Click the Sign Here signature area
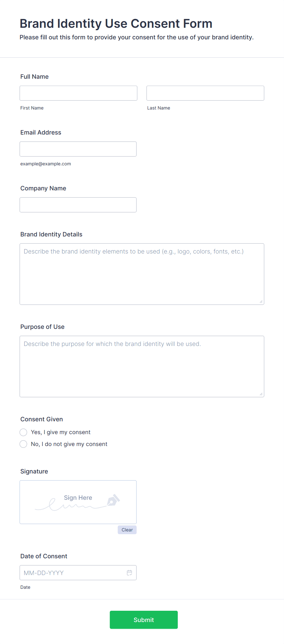This screenshot has width=284, height=644. pyautogui.click(x=78, y=502)
